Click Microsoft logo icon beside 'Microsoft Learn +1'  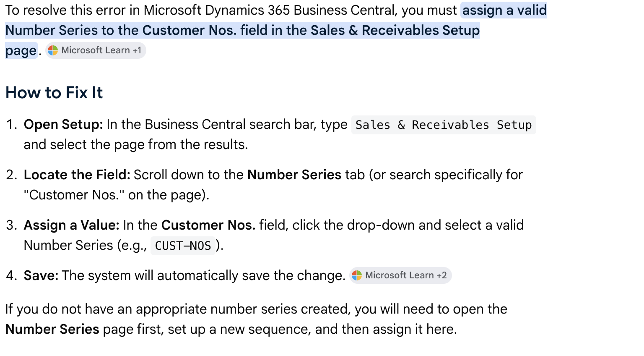(x=53, y=50)
